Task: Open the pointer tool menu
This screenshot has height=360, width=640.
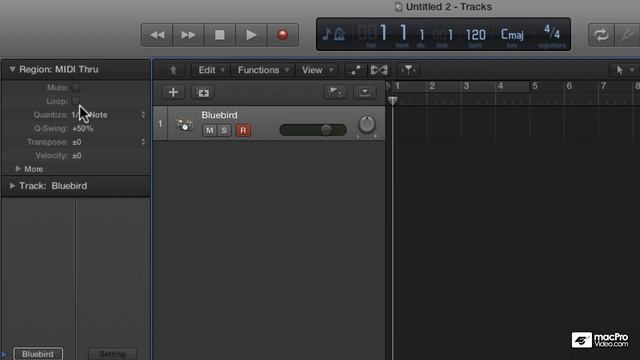Action: 624,70
